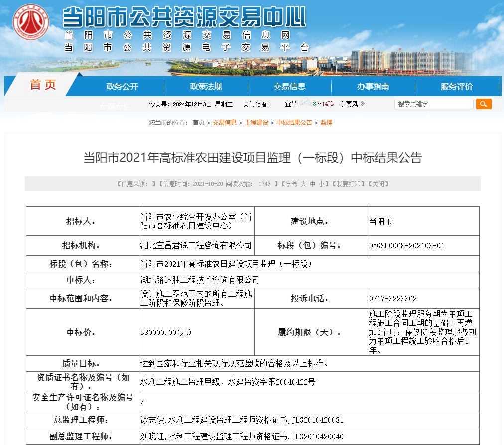Open the 首页 home tab
The width and height of the screenshot is (504, 445).
coord(43,85)
